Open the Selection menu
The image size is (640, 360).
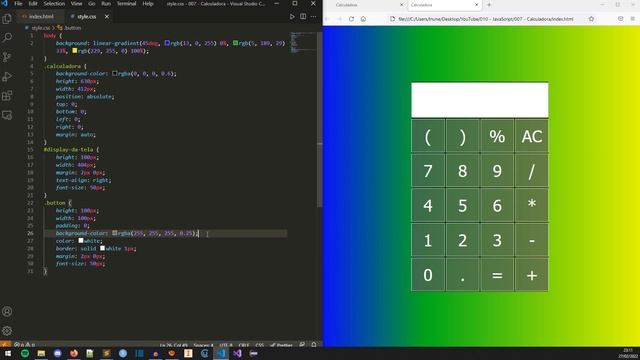click(x=54, y=4)
